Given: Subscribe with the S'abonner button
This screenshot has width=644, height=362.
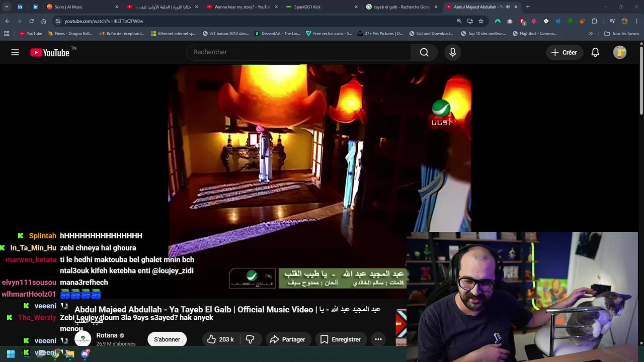Looking at the screenshot, I should (167, 339).
